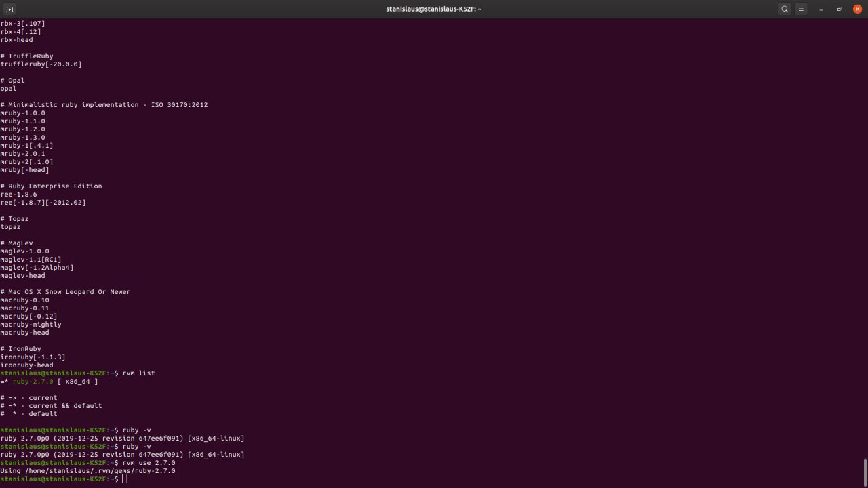Click the 'mruby-2.0.1' line
The height and width of the screenshot is (488, 868).
23,154
